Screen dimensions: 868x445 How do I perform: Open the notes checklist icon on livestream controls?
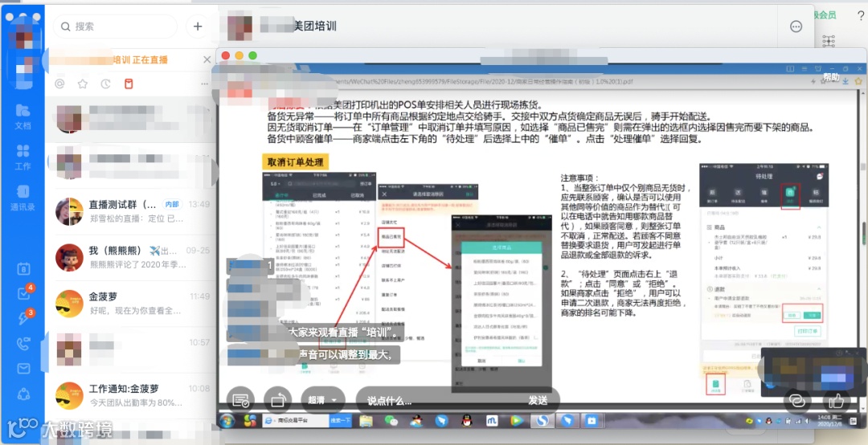[x=240, y=399]
